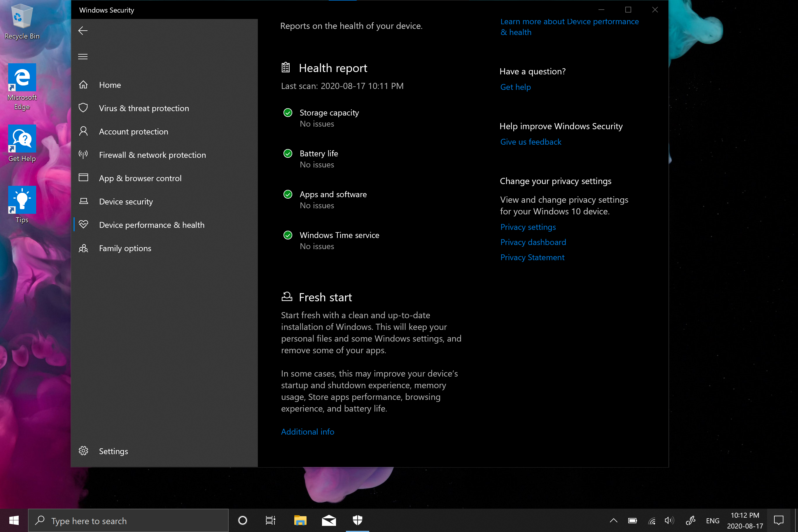
Task: Click Windows Time service green check icon
Action: point(288,235)
